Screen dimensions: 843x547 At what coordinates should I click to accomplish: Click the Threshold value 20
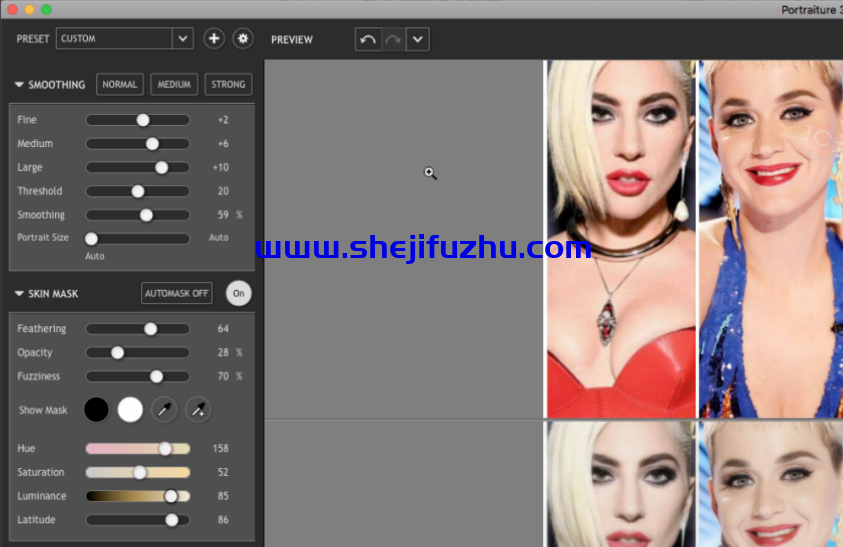click(x=223, y=191)
